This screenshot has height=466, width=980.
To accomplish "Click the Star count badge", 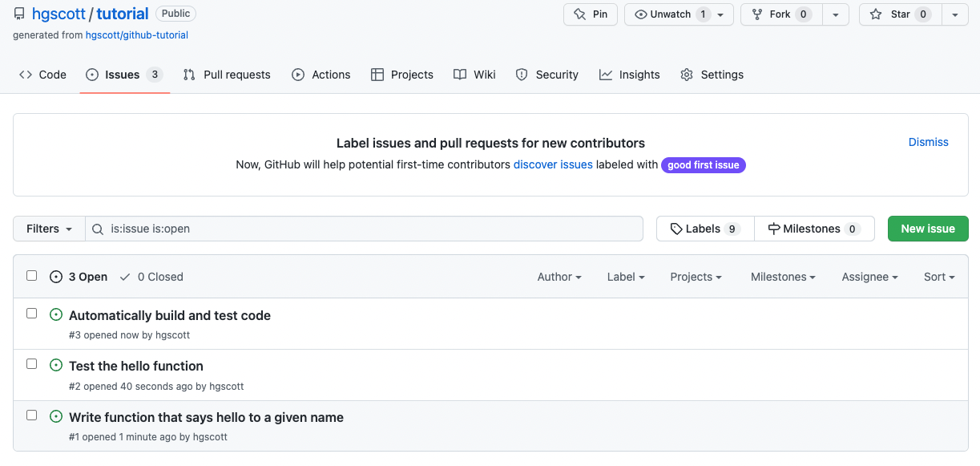I will [x=923, y=14].
